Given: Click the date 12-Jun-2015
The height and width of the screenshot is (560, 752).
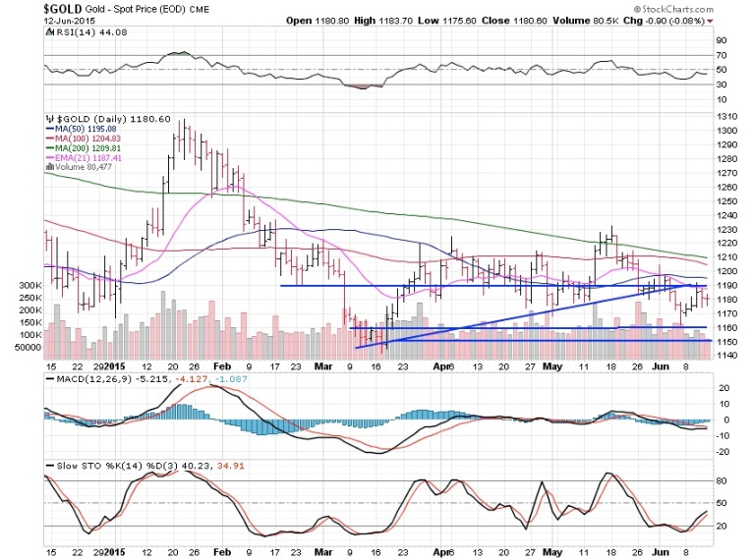Looking at the screenshot, I should pos(70,21).
